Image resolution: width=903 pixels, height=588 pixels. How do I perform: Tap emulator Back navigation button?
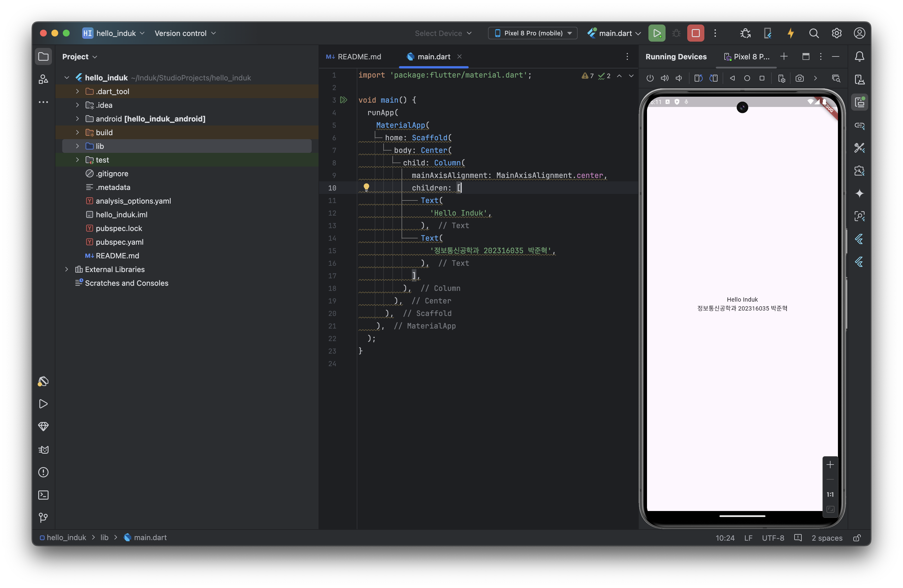coord(732,78)
